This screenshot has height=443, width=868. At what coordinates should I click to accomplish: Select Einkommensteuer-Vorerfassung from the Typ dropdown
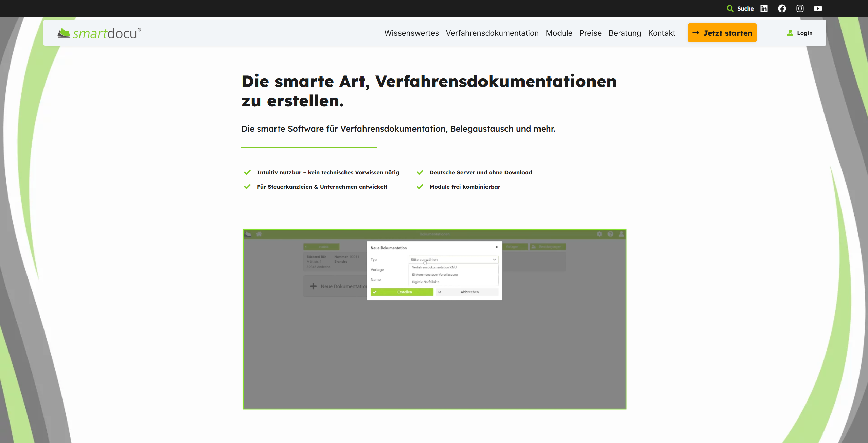coord(435,274)
